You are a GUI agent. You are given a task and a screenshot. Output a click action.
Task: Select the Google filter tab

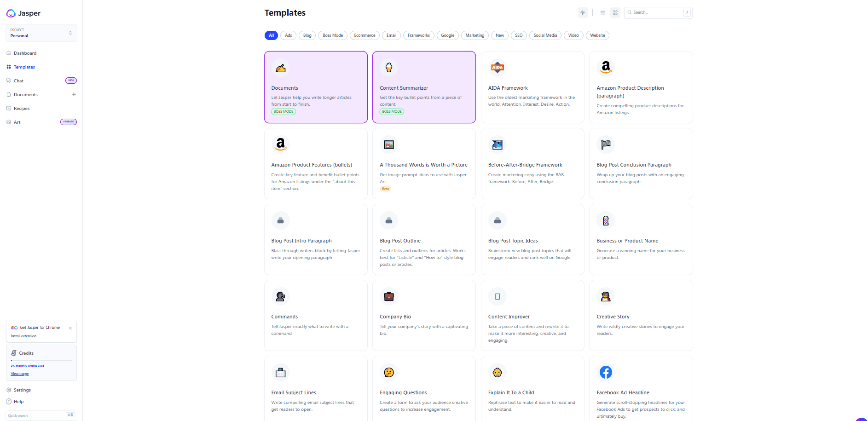coord(448,35)
